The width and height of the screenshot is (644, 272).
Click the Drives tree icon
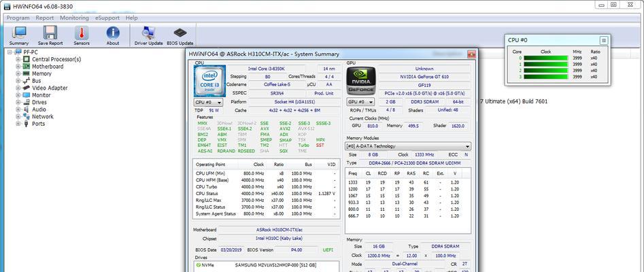point(27,102)
